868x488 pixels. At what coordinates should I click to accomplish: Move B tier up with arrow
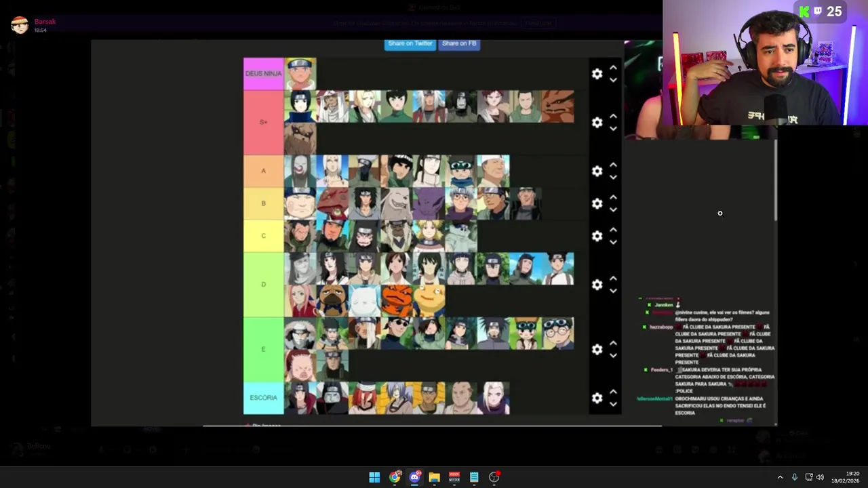click(613, 197)
